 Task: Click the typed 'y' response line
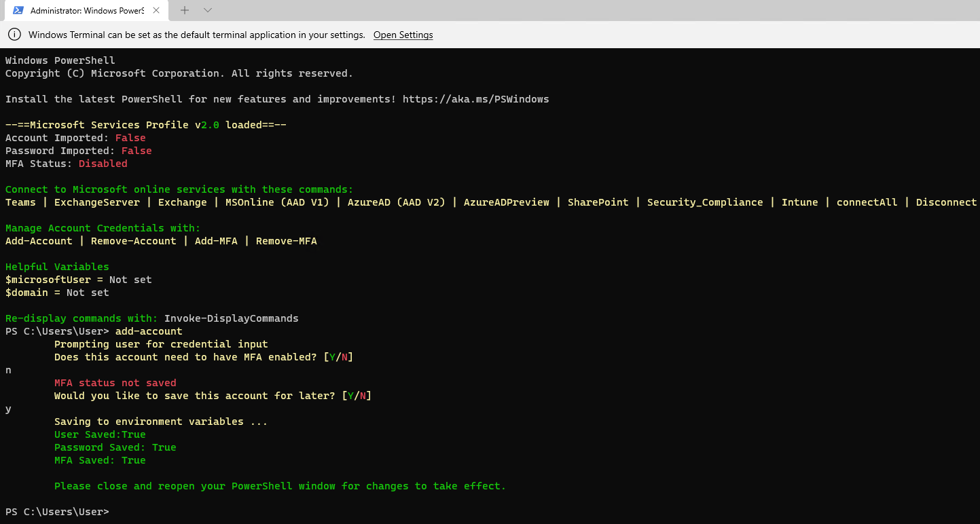point(8,409)
